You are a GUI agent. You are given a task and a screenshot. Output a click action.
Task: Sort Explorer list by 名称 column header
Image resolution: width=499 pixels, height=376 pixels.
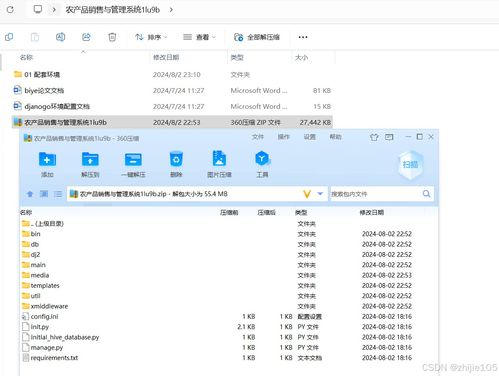point(26,57)
